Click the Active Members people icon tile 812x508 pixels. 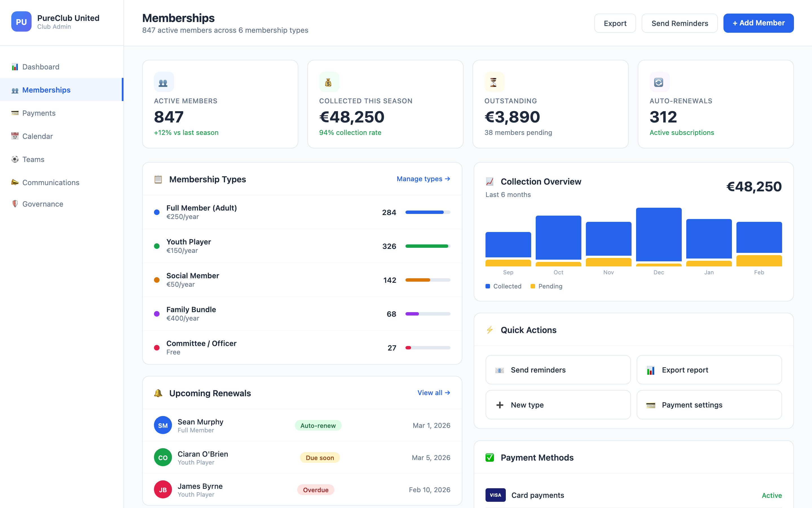click(x=164, y=82)
